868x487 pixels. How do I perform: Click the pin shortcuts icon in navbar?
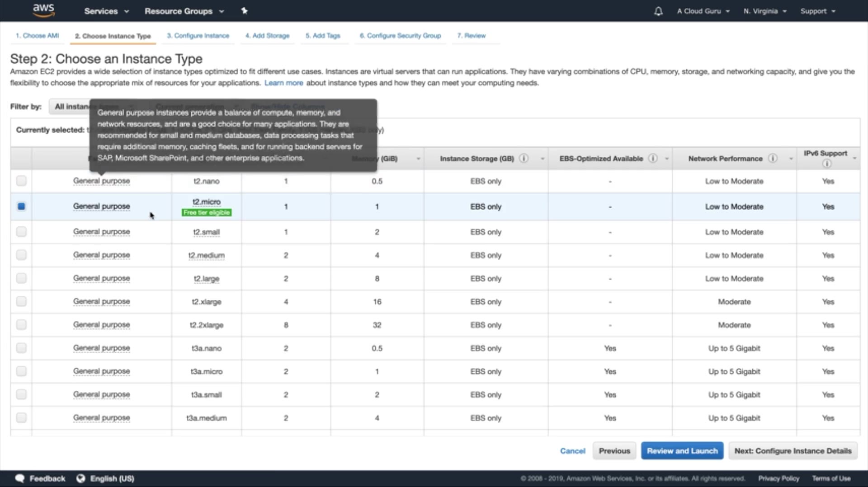pos(244,11)
